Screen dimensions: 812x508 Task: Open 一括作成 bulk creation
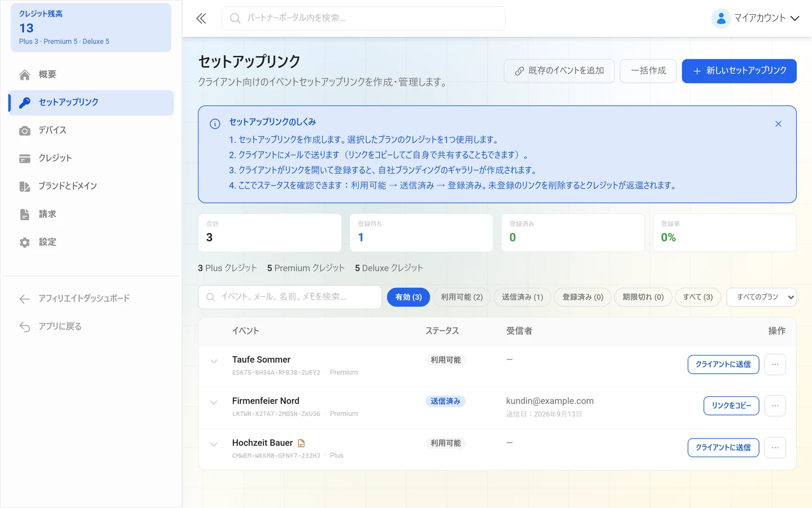pos(648,71)
